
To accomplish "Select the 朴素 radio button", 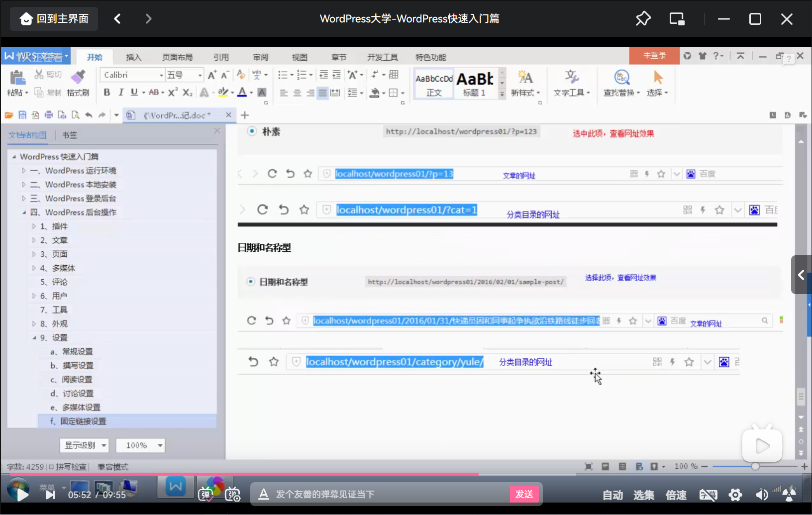I will coord(252,131).
